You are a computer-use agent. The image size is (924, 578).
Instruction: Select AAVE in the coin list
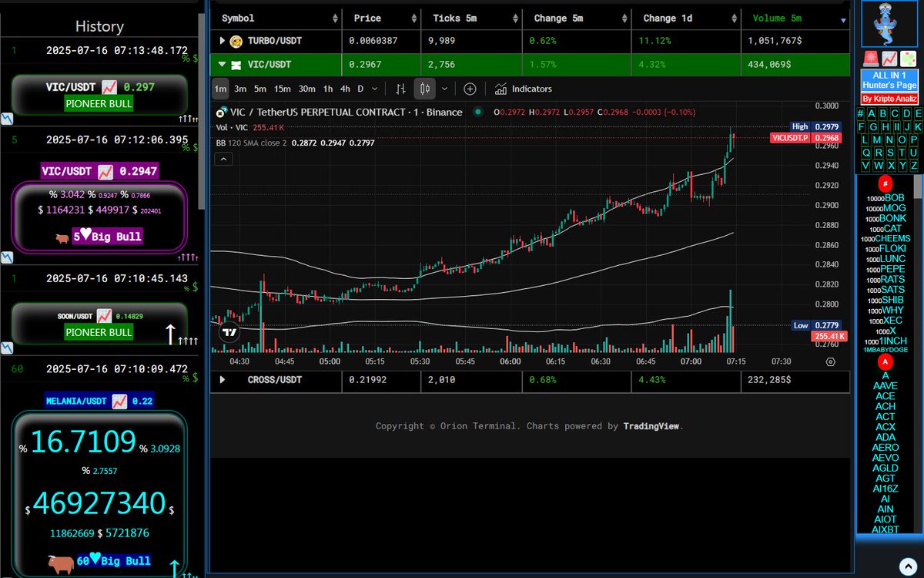pyautogui.click(x=885, y=385)
